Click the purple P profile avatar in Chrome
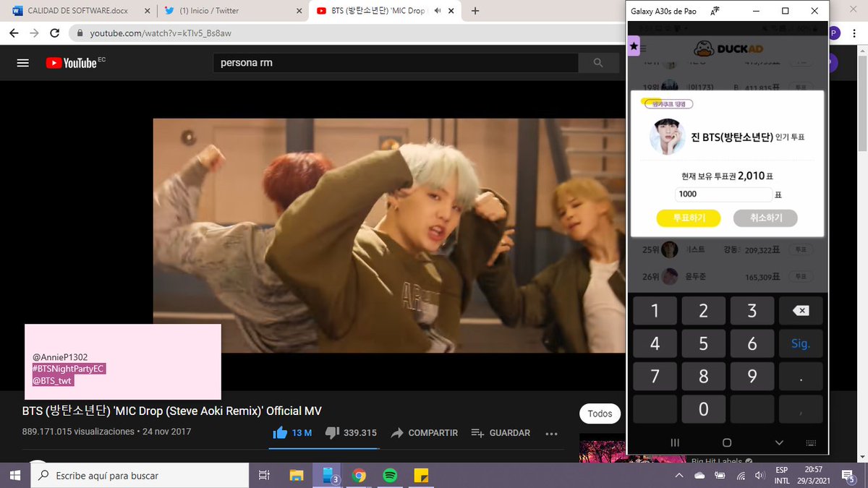 pos(833,33)
